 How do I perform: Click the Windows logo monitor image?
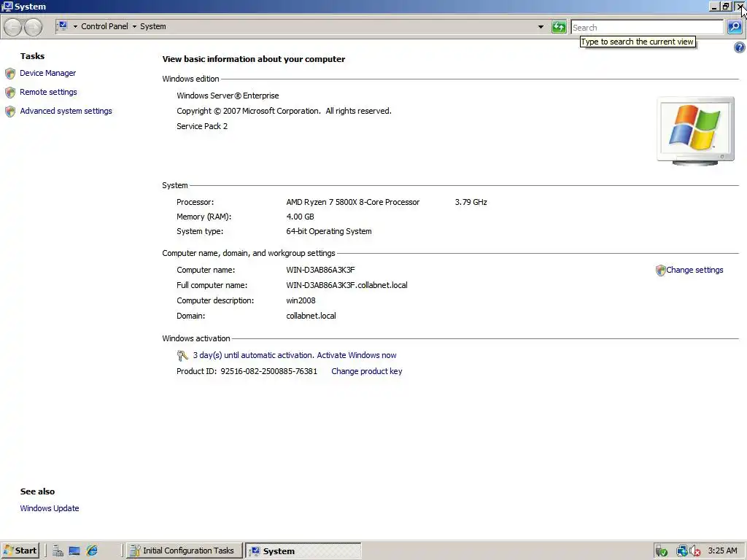point(695,131)
